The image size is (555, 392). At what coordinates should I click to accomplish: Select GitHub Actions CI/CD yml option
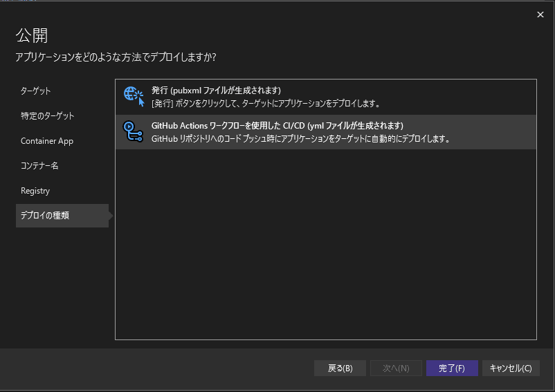click(x=326, y=132)
